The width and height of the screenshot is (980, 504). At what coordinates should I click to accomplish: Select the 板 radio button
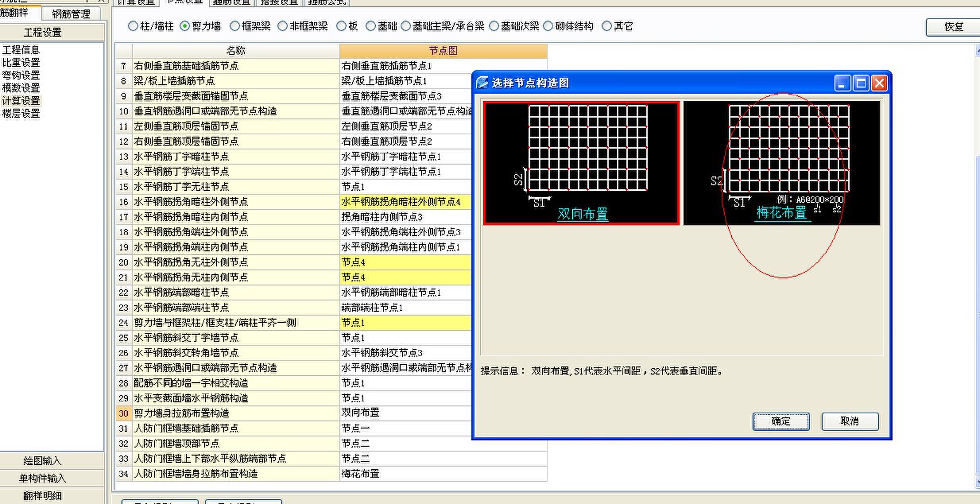click(x=341, y=26)
